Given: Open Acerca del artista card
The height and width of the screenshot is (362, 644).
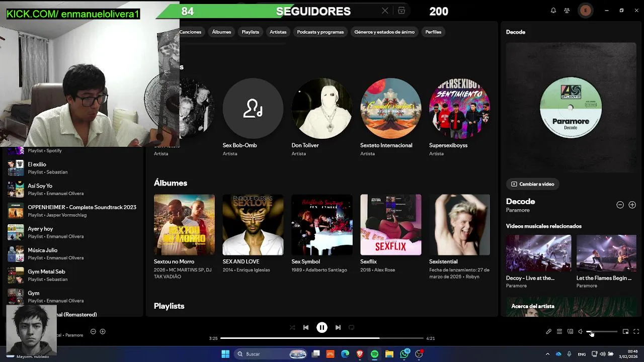Looking at the screenshot, I should click(x=571, y=307).
